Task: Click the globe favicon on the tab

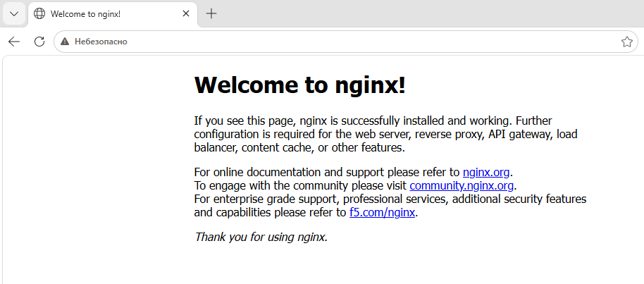Action: tap(39, 13)
